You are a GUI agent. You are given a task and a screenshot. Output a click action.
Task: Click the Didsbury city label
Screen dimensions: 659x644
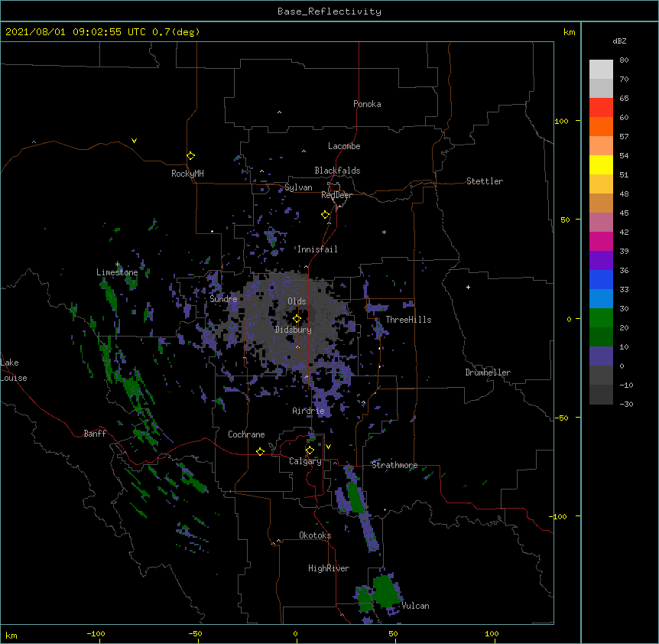(294, 330)
